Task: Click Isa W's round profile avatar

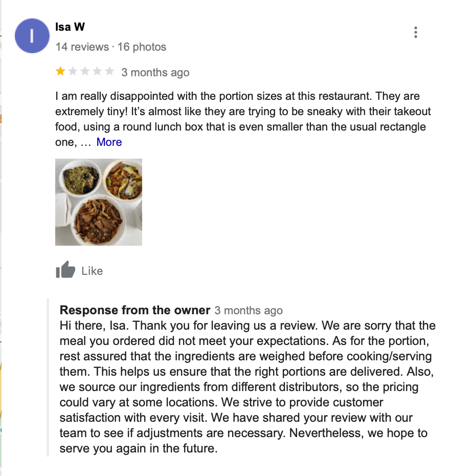Action: [33, 36]
